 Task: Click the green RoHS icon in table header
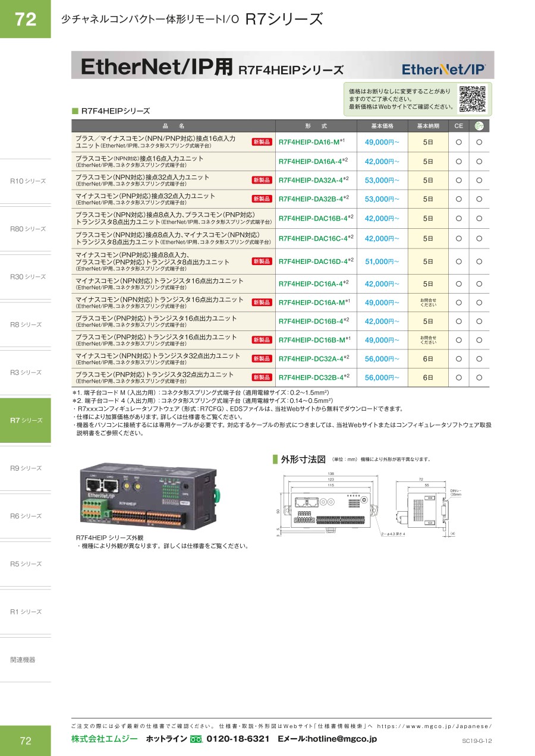pyautogui.click(x=479, y=126)
